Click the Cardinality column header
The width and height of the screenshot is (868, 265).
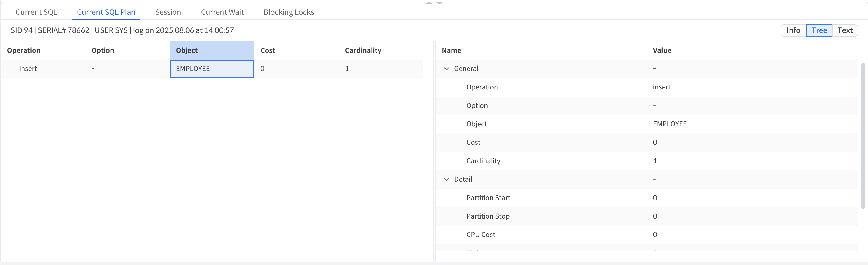pyautogui.click(x=363, y=50)
